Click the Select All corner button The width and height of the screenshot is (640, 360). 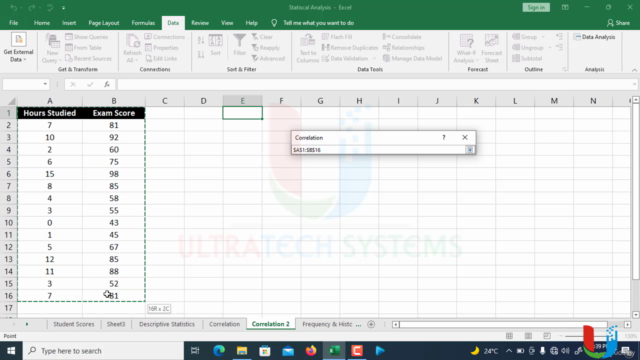click(9, 101)
